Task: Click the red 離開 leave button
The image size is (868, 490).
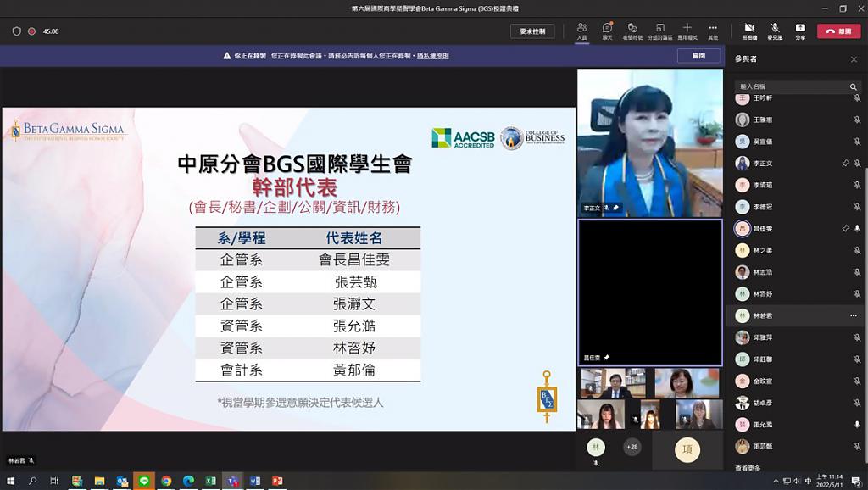Action: [x=838, y=31]
